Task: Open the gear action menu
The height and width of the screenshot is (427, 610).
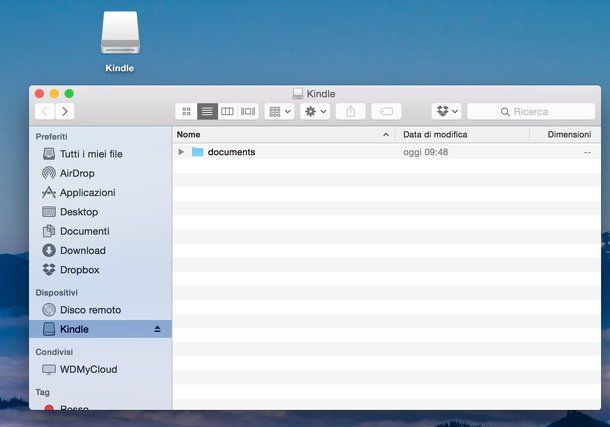Action: point(315,112)
